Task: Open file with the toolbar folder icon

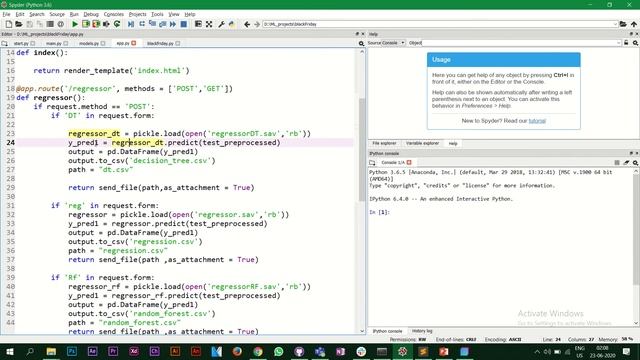Action: tap(19, 24)
